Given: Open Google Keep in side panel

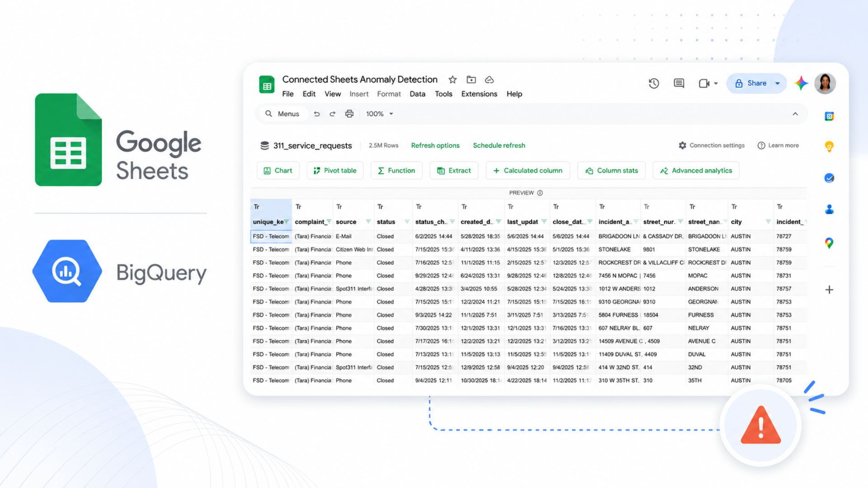Looking at the screenshot, I should tap(829, 146).
